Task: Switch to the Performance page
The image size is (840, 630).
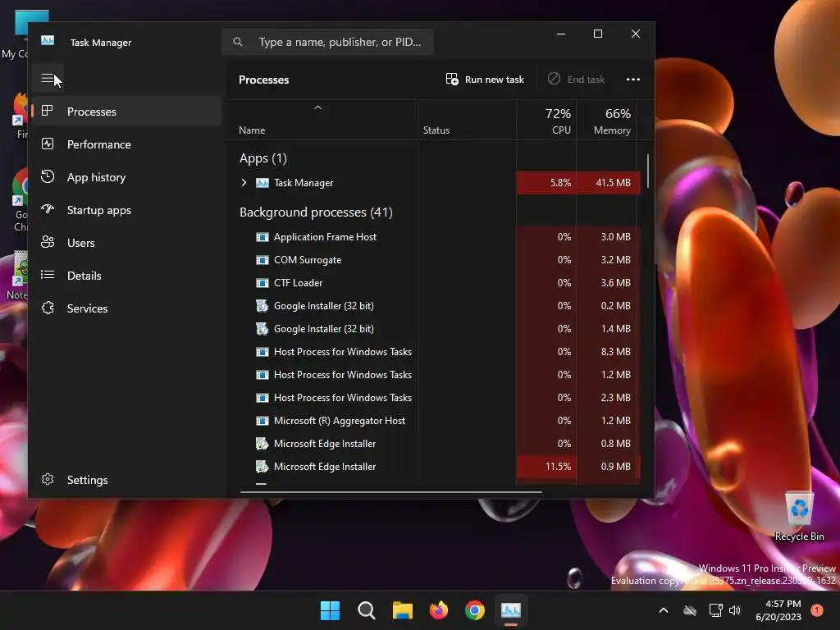Action: tap(126, 144)
